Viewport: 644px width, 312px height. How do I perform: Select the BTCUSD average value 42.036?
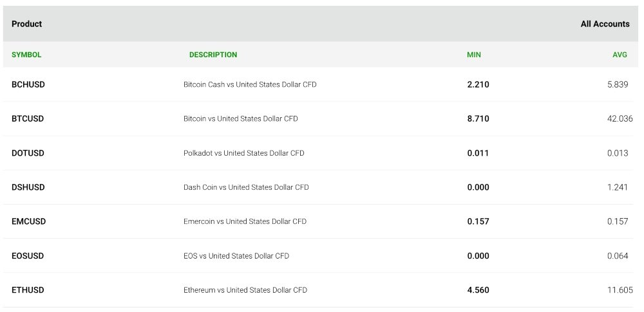(620, 118)
